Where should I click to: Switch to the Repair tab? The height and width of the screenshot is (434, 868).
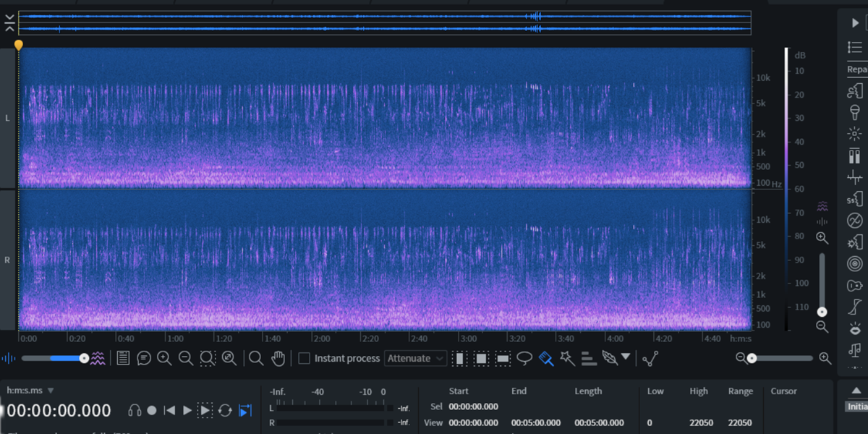tap(857, 69)
